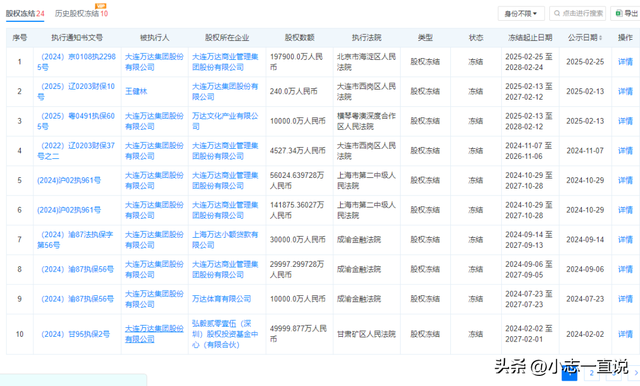This screenshot has width=640, height=386.
Task: View 详情 for row 6
Action: [625, 210]
